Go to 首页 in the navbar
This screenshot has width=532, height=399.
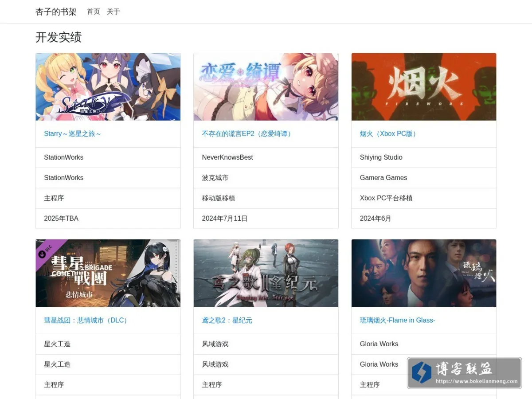[94, 12]
